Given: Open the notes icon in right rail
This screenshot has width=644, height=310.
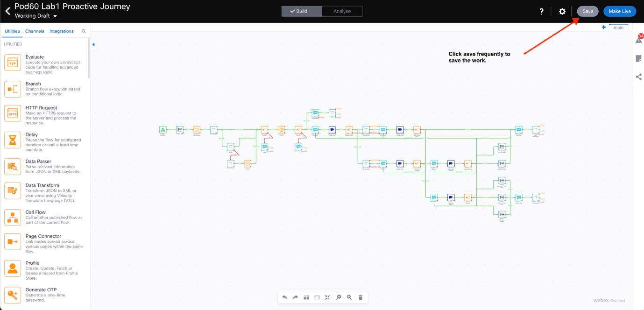Looking at the screenshot, I should pyautogui.click(x=639, y=58).
